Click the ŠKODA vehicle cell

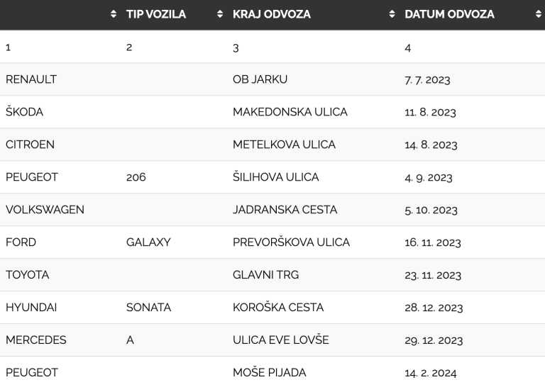point(25,112)
